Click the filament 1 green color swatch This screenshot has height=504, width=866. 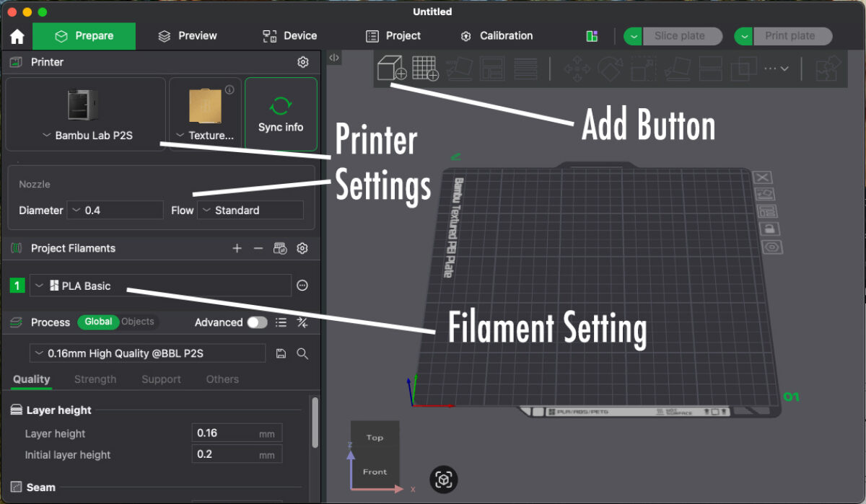[17, 286]
